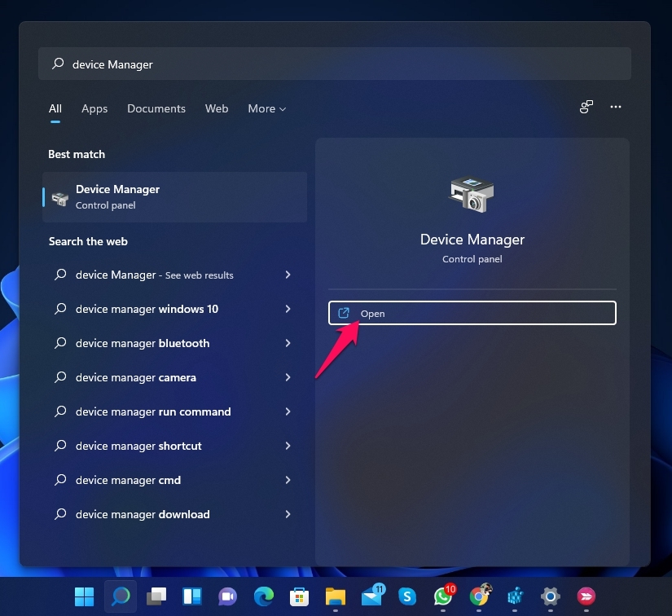Click Open to launch Device Manager

tap(472, 313)
